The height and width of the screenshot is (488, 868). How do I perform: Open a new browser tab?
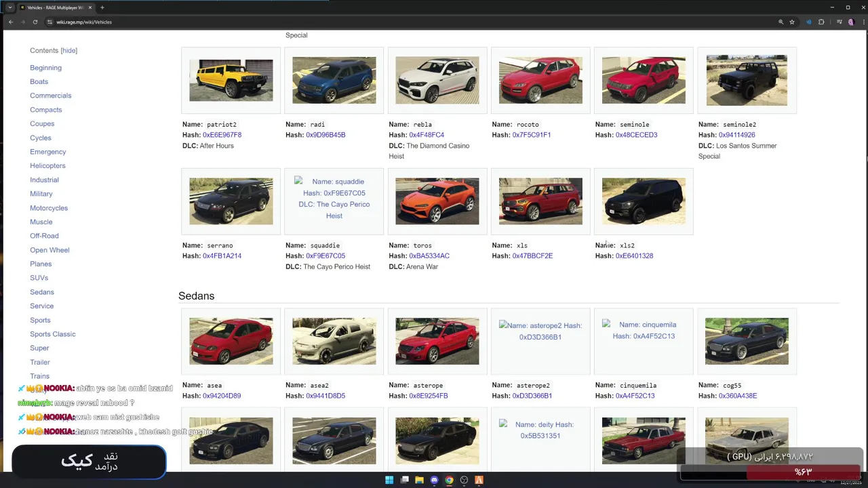[102, 7]
